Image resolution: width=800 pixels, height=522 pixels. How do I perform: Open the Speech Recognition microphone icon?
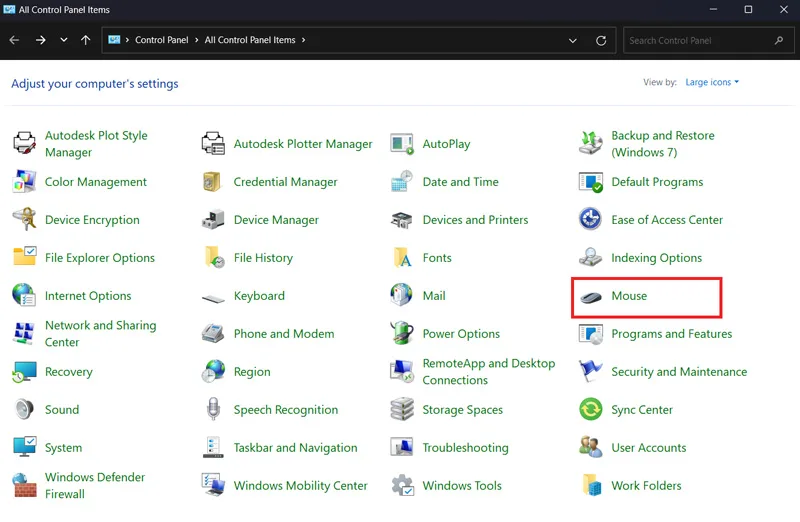[x=213, y=410]
